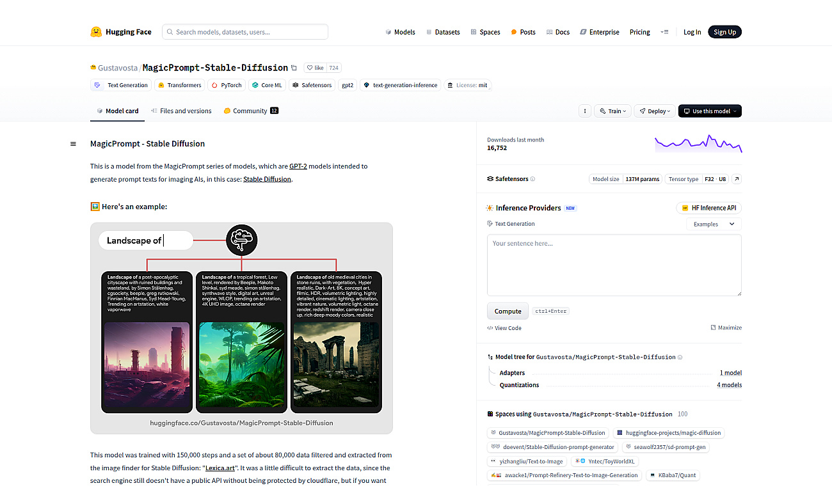Open seawolf2357/sd-prompt-gen space
Viewport: 832px width, 504px height.
666,447
